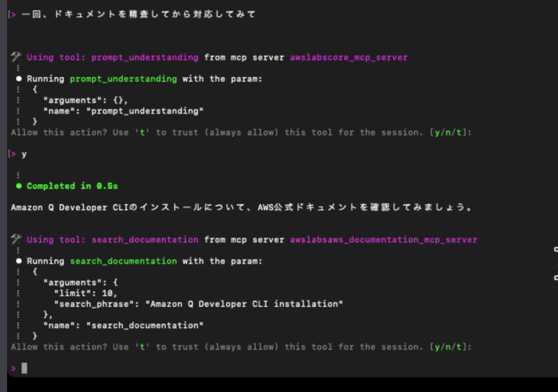
Task: Click the entered "y" response
Action: pos(24,155)
